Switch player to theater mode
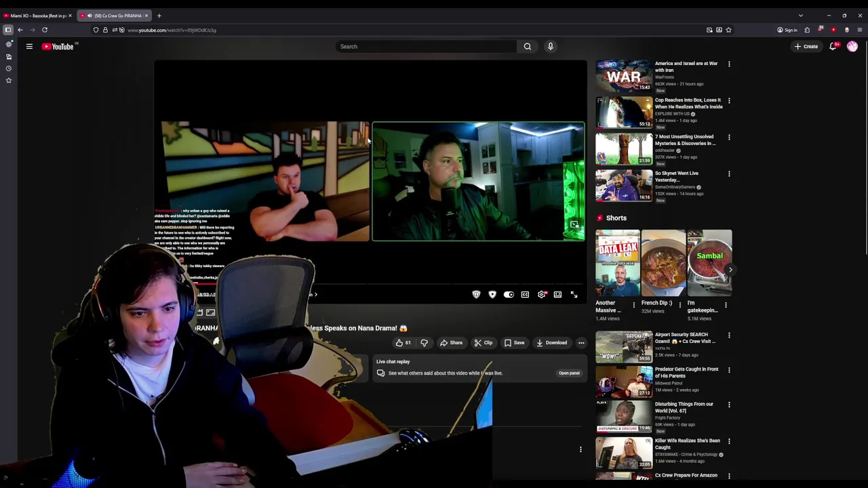The height and width of the screenshot is (488, 868). click(557, 295)
